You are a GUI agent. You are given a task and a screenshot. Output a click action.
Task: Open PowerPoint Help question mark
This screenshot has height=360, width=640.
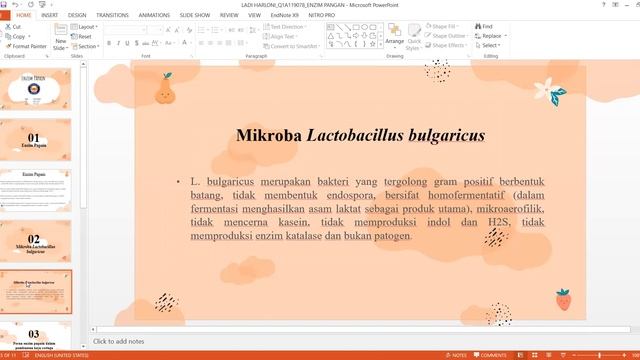click(x=604, y=4)
